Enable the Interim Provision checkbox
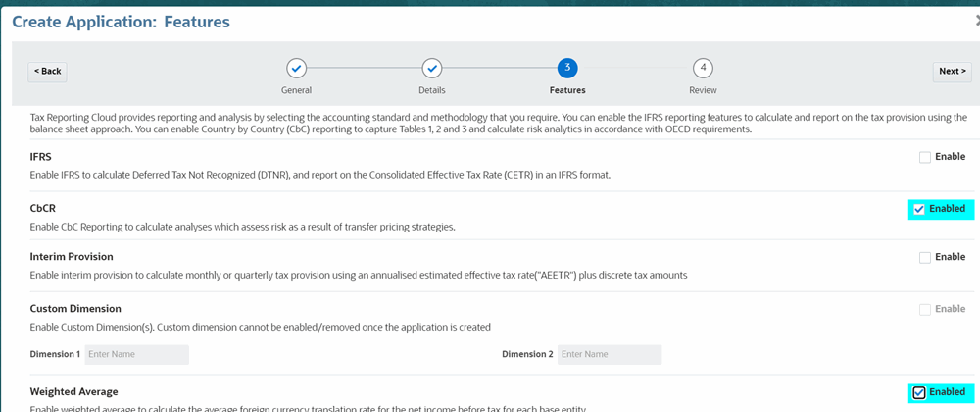 (925, 258)
